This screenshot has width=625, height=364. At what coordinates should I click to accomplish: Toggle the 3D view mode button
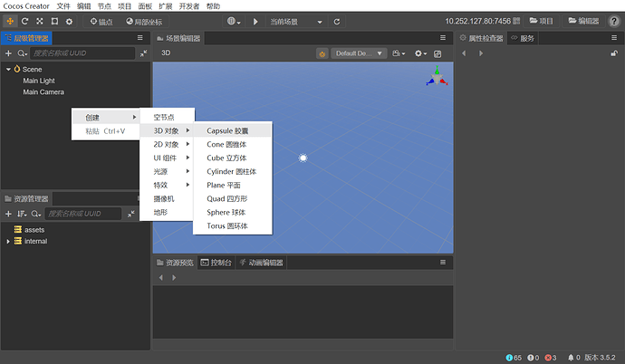point(166,53)
